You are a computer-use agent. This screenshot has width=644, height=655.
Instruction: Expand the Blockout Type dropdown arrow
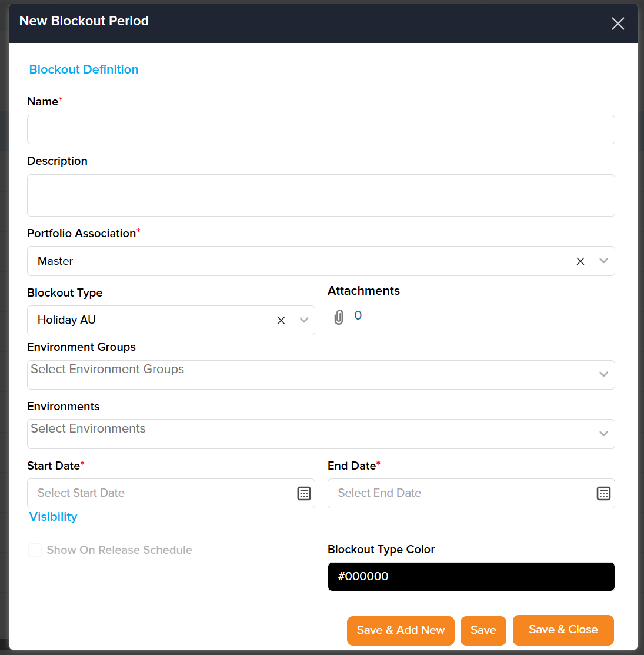(x=304, y=320)
